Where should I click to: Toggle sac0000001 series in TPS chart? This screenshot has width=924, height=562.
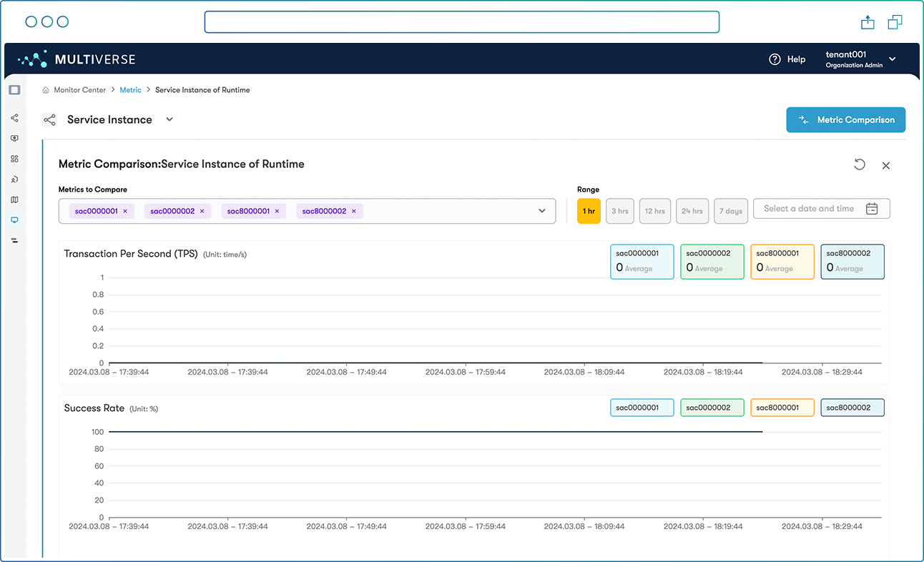tap(642, 262)
